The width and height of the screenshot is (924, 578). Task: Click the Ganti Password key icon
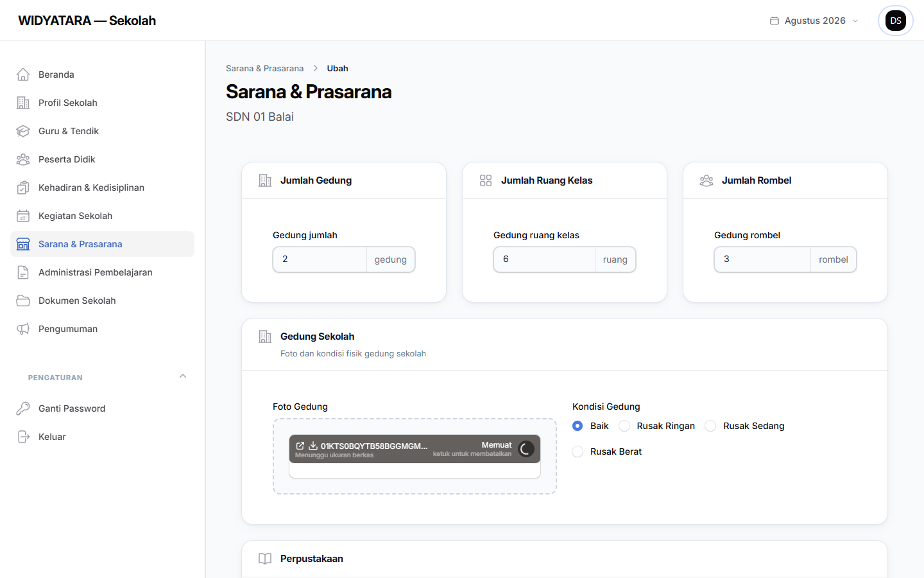pos(23,408)
